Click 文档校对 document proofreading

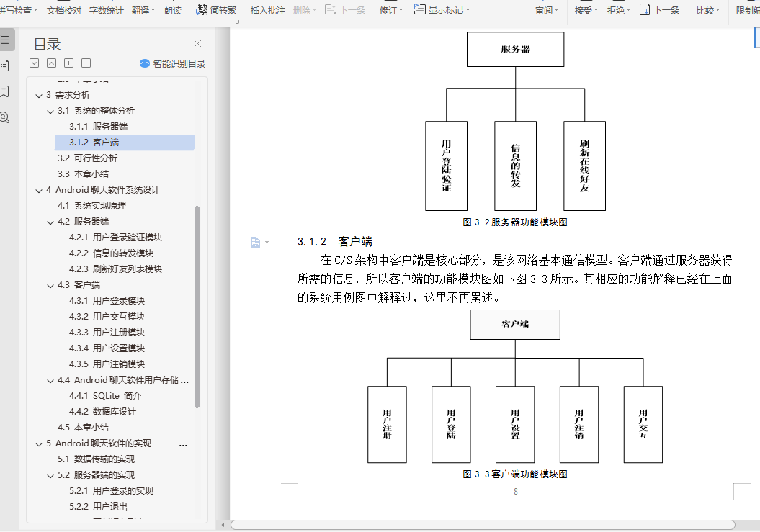pos(64,10)
